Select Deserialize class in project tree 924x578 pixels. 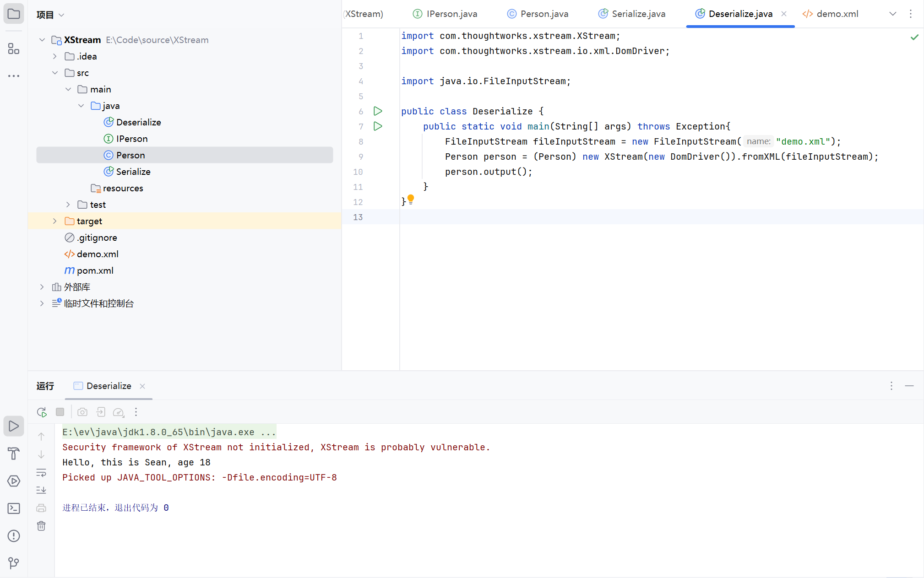pos(132,122)
